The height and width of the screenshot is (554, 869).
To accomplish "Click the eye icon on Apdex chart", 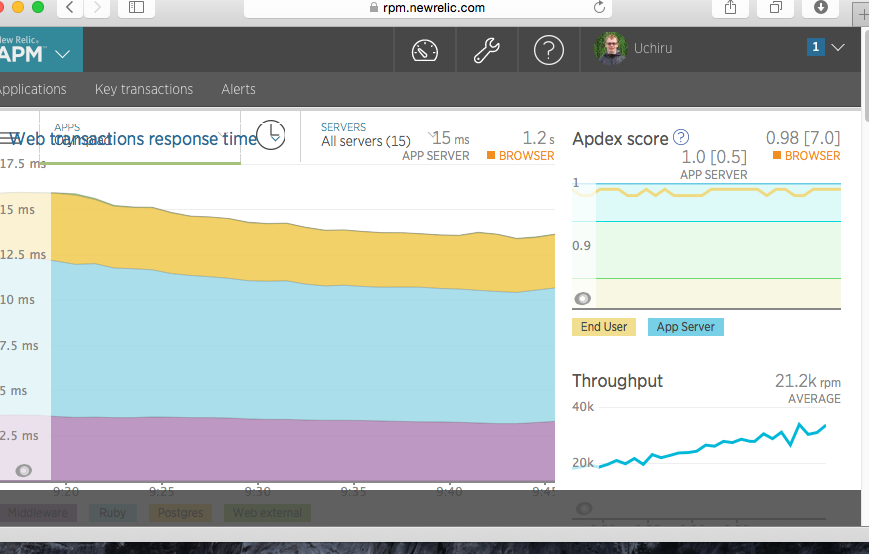I will 582,299.
